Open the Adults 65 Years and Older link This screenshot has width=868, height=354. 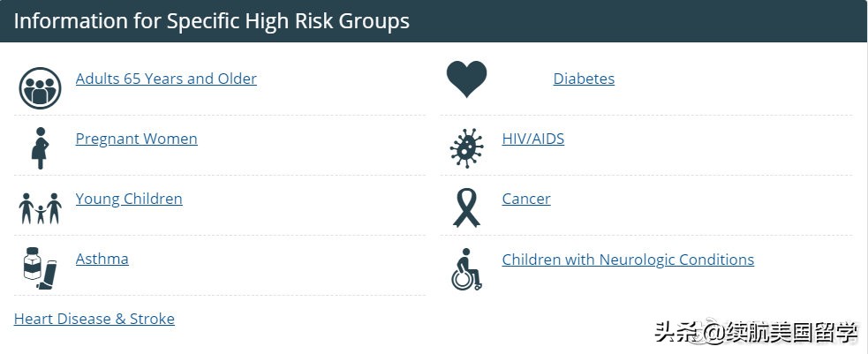[x=166, y=79]
